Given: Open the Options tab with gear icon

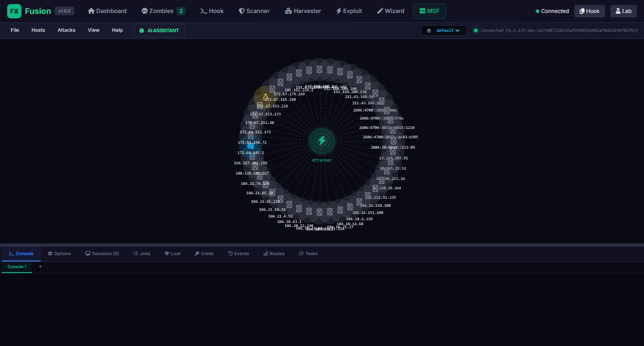Looking at the screenshot, I should [x=59, y=254].
